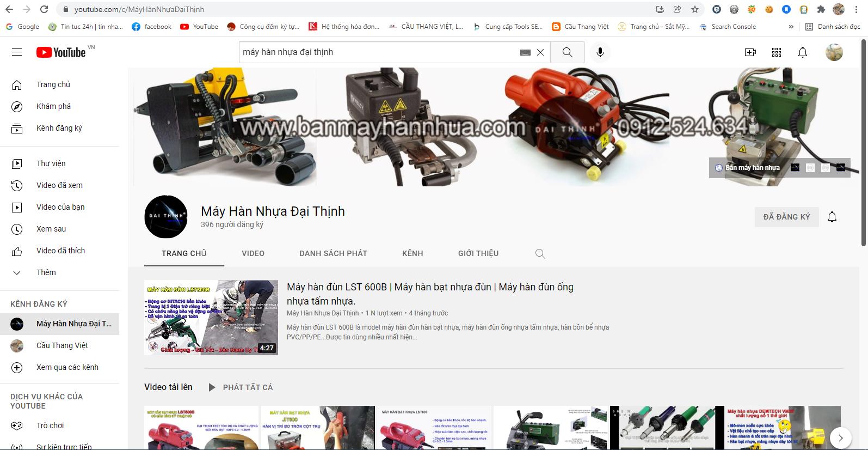Click the search magnifier button
This screenshot has height=450, width=868.
point(567,52)
